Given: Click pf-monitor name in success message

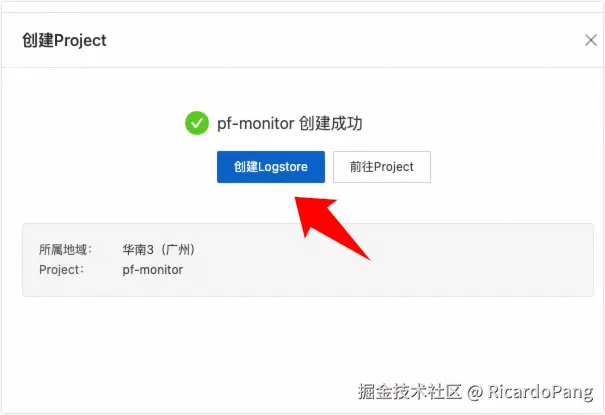Looking at the screenshot, I should click(x=255, y=124).
